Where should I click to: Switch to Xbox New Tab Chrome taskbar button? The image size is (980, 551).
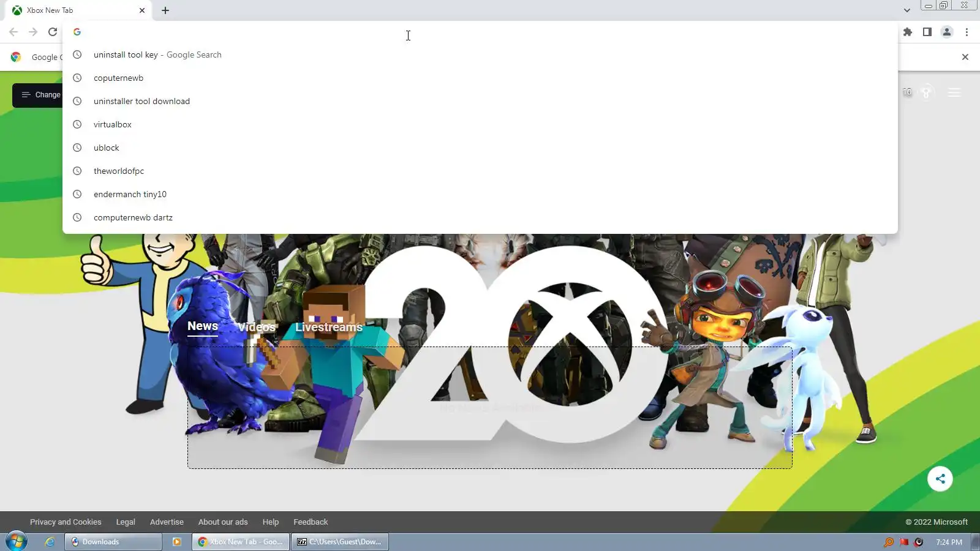(x=241, y=542)
